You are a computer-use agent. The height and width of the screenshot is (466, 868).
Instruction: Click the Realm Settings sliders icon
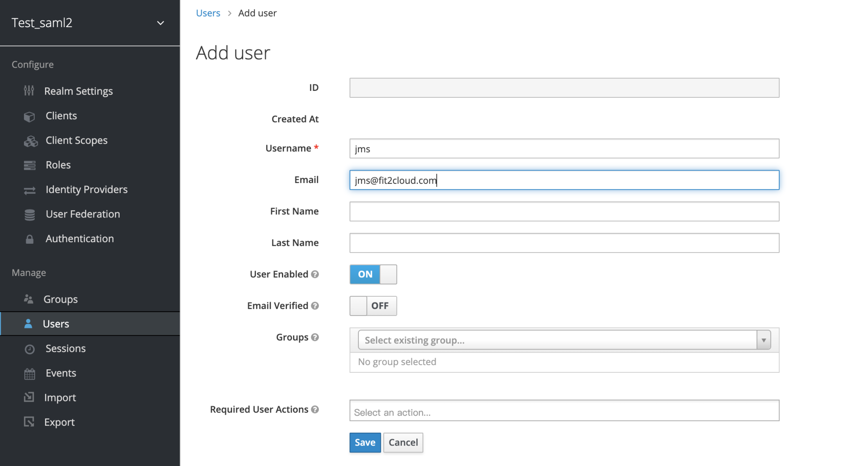(x=29, y=90)
